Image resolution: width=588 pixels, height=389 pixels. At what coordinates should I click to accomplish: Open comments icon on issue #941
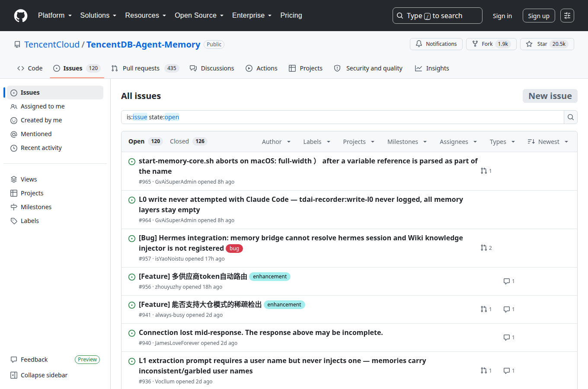509,309
